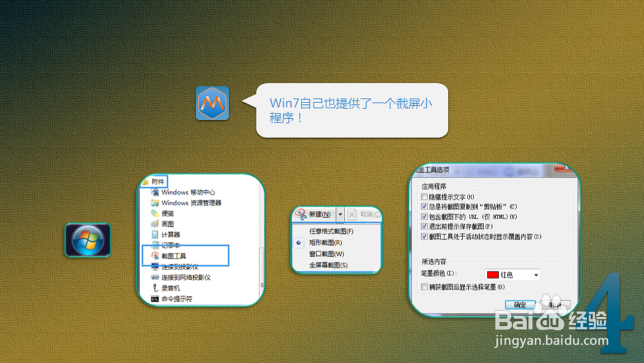Viewport: 644px width, 363px height.
Task: Click the Windows 资源管理器 folder icon
Action: click(x=155, y=202)
